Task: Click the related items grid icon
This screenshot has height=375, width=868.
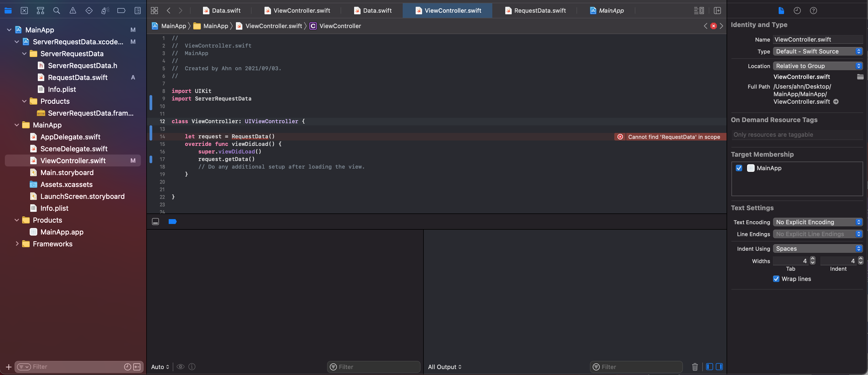Action: 154,11
